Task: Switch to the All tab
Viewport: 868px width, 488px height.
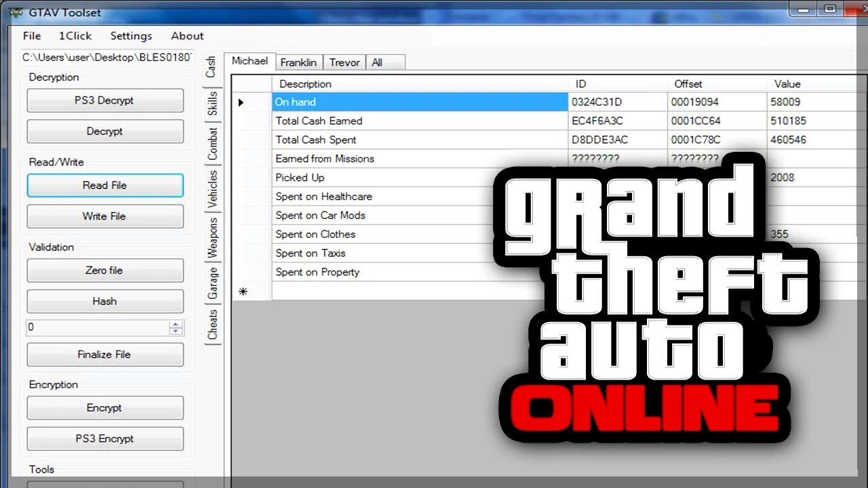Action: click(x=385, y=62)
